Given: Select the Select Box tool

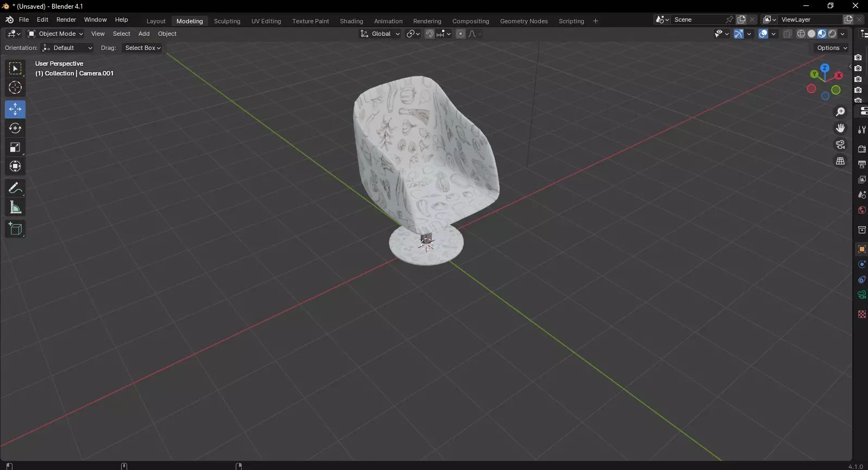Looking at the screenshot, I should pos(15,68).
